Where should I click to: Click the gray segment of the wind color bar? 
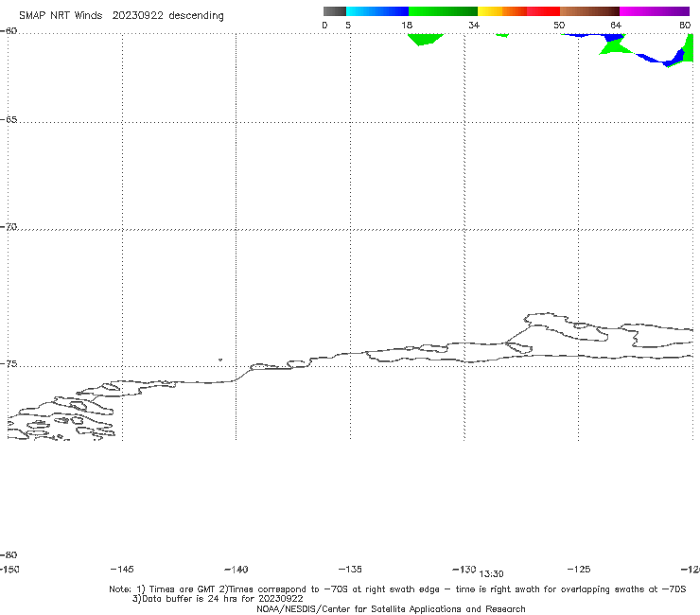334,11
